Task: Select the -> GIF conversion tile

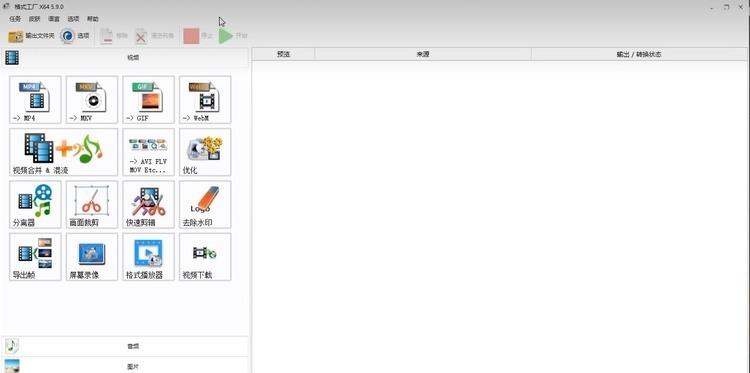Action: click(x=148, y=99)
